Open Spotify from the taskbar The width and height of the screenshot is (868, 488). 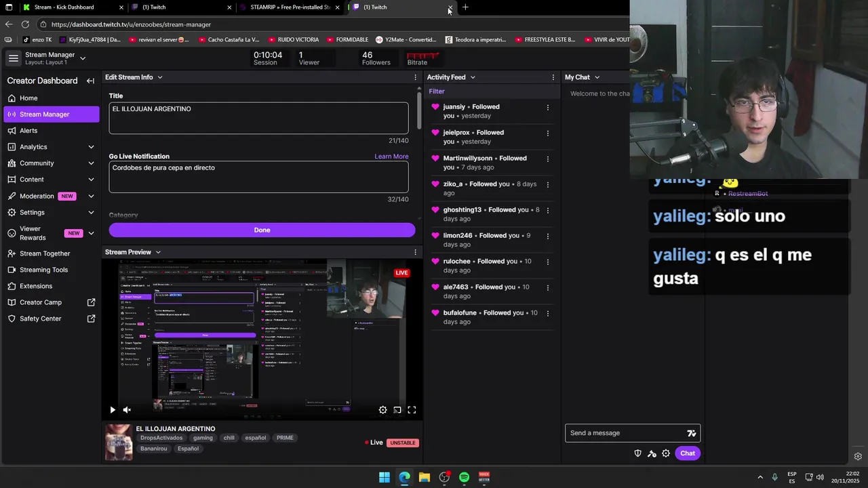click(x=464, y=477)
